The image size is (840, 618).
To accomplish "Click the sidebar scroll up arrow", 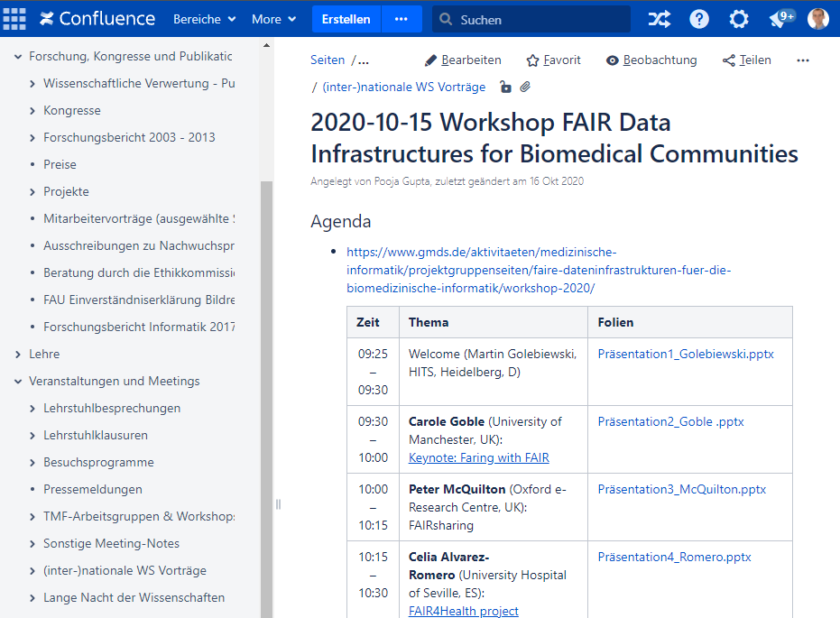I will (x=266, y=45).
